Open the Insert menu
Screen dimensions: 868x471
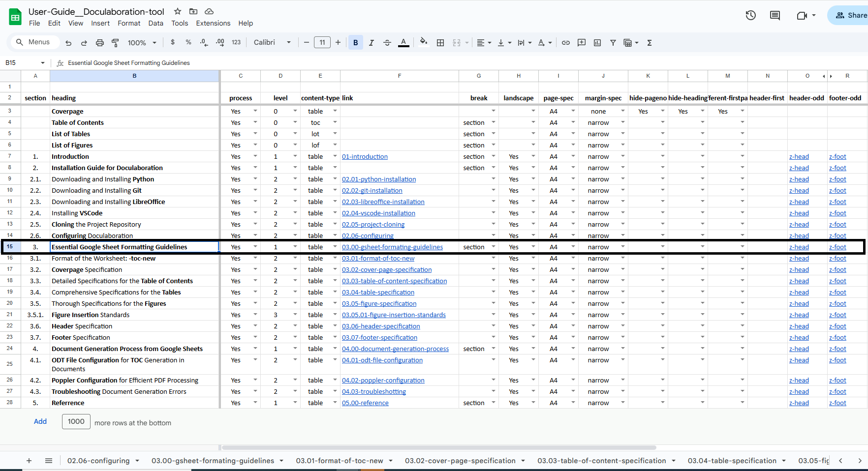click(x=100, y=23)
